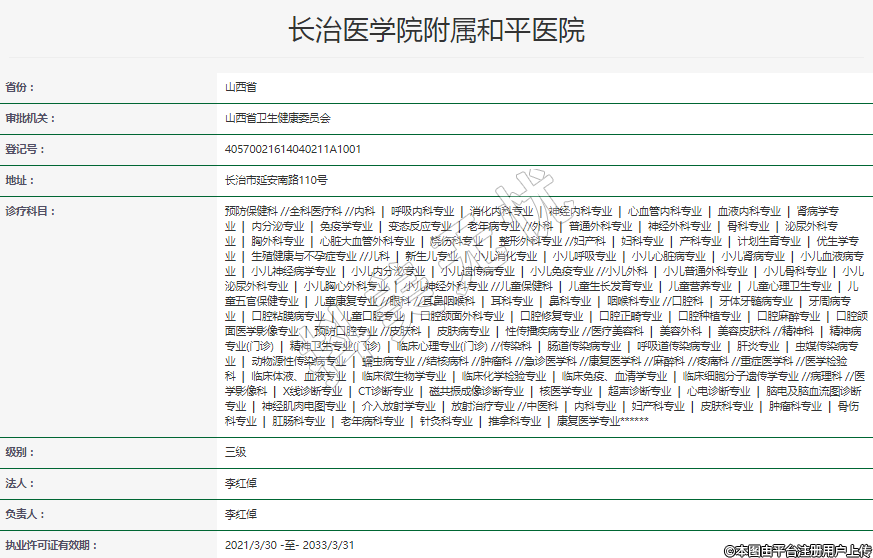The height and width of the screenshot is (558, 873).
Task: Click the address 长治市延安南路110号
Action: 276,180
